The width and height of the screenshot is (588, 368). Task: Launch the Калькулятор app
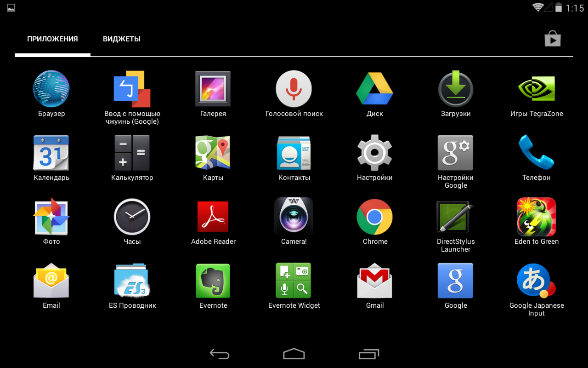[x=132, y=153]
